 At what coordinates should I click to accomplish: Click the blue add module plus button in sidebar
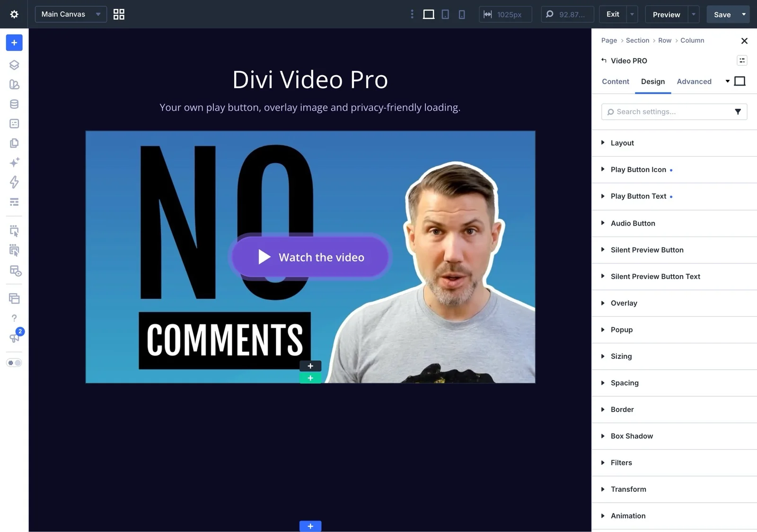tap(14, 43)
